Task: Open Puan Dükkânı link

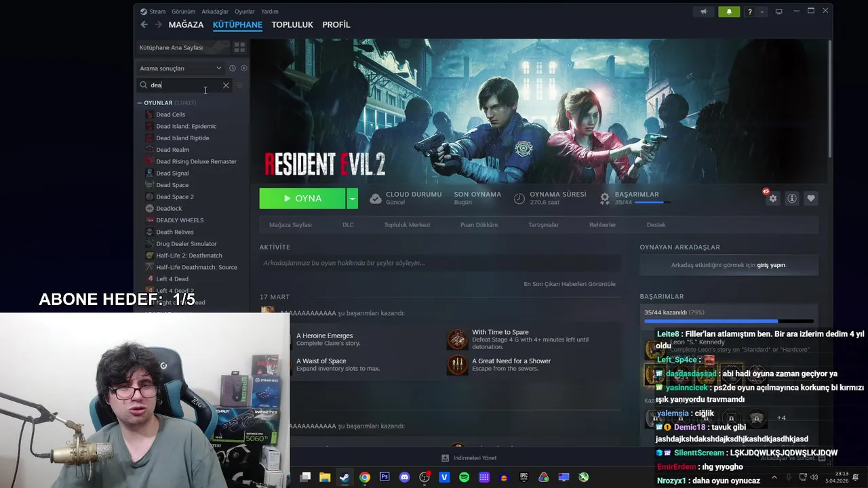Action: point(479,225)
